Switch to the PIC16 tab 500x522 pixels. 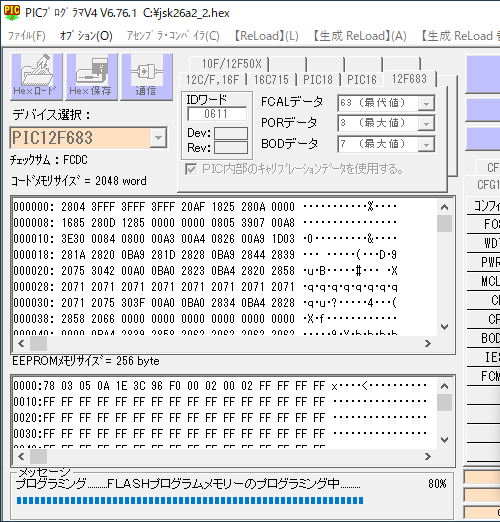point(362,80)
